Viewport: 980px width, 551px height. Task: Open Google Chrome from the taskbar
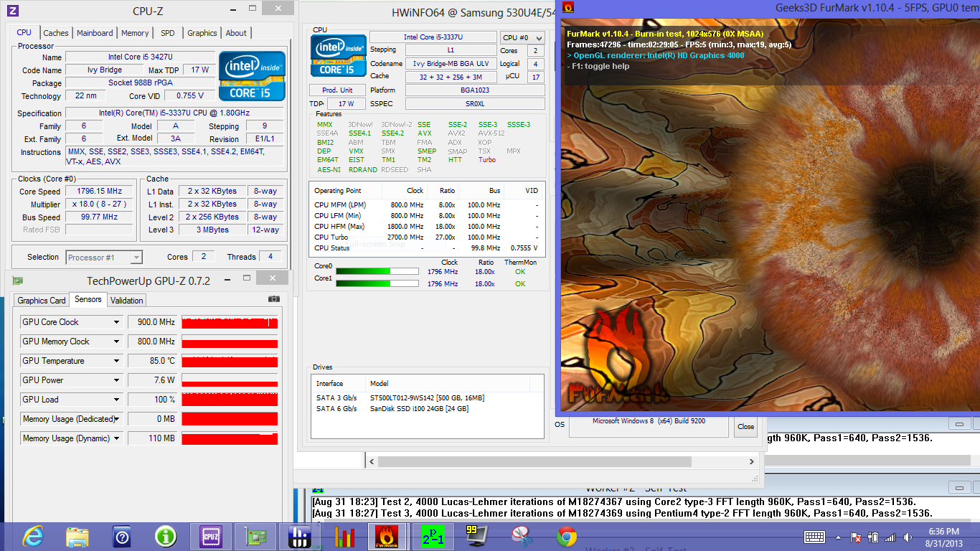click(566, 536)
